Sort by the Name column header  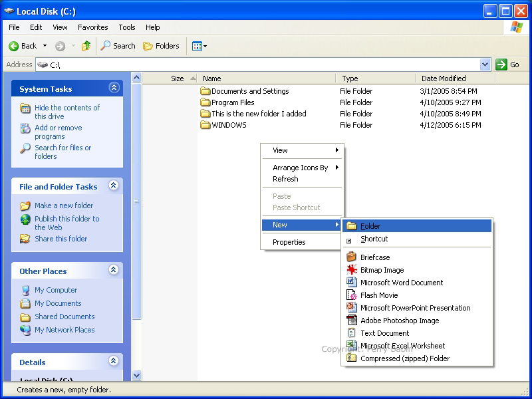(x=267, y=78)
